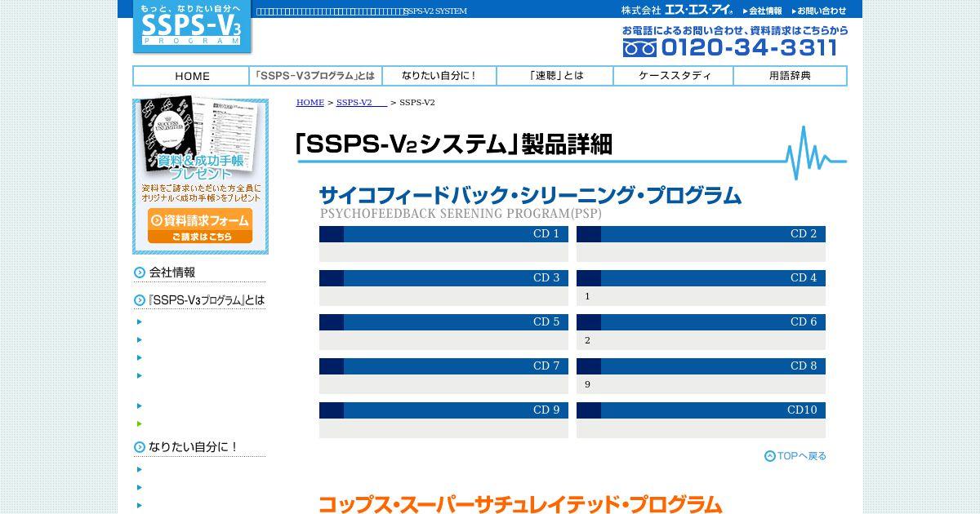Open the「SSPS-V3プログラム」とは navigation tab
Image resolution: width=980 pixels, height=514 pixels.
pyautogui.click(x=316, y=76)
